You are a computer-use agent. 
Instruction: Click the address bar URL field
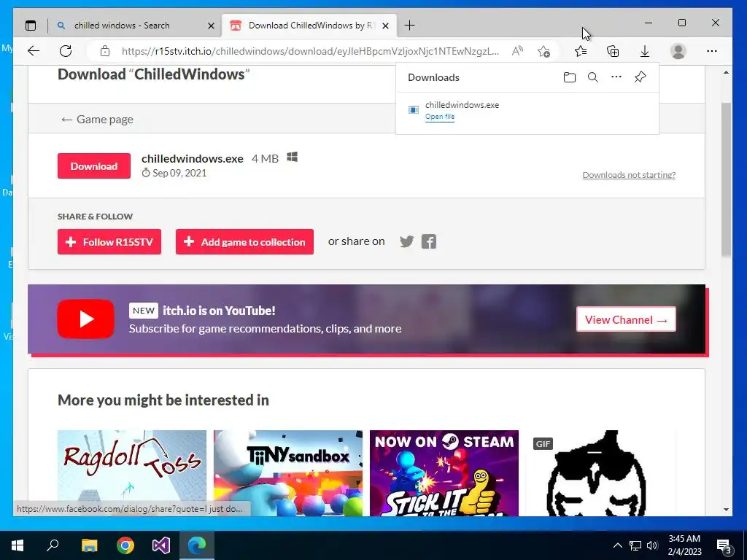(x=310, y=51)
